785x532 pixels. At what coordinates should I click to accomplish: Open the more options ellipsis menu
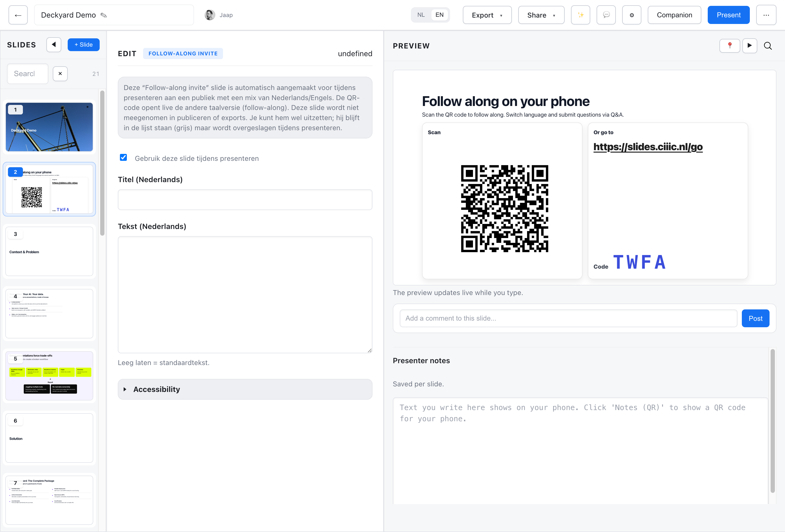(766, 15)
